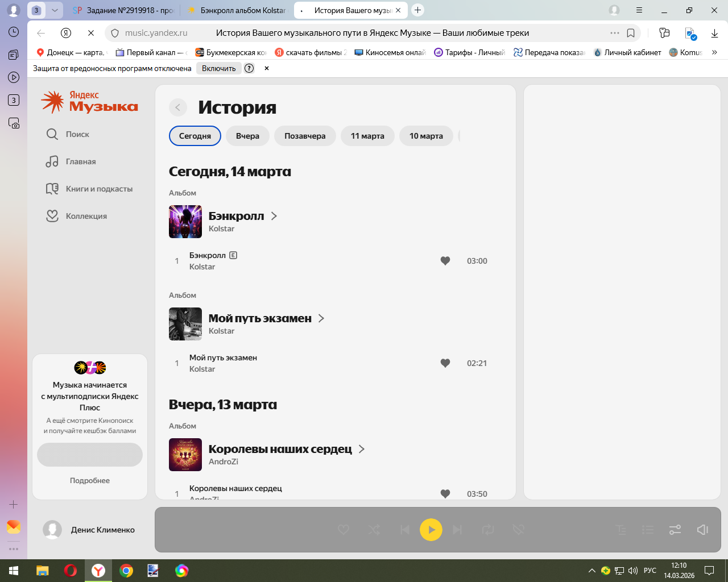The image size is (728, 582).
Task: Go back using the arrow beside История
Action: coord(178,107)
